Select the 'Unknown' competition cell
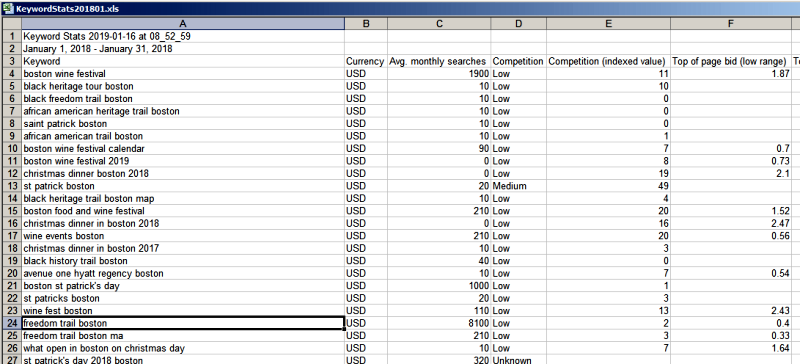This screenshot has height=364, width=800. [518, 360]
